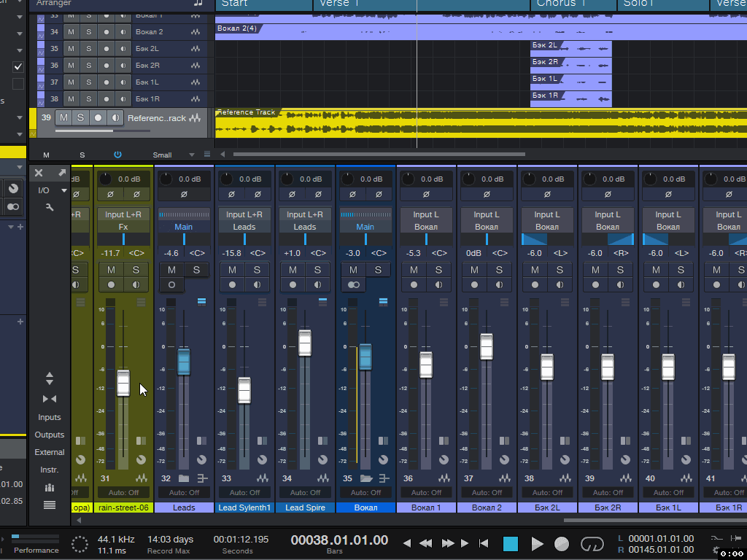Open the folder icon on Leads bus channel
This screenshot has height=560, width=747.
click(x=183, y=478)
